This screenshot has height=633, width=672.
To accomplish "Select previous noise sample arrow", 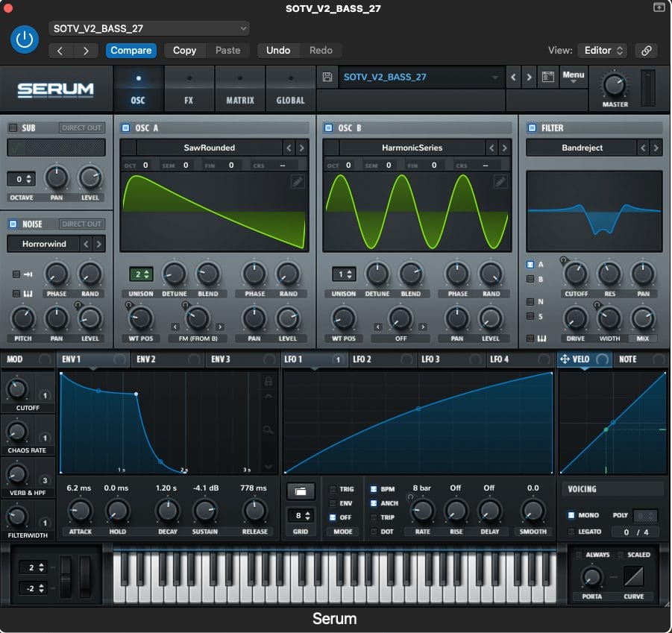I will tap(86, 244).
